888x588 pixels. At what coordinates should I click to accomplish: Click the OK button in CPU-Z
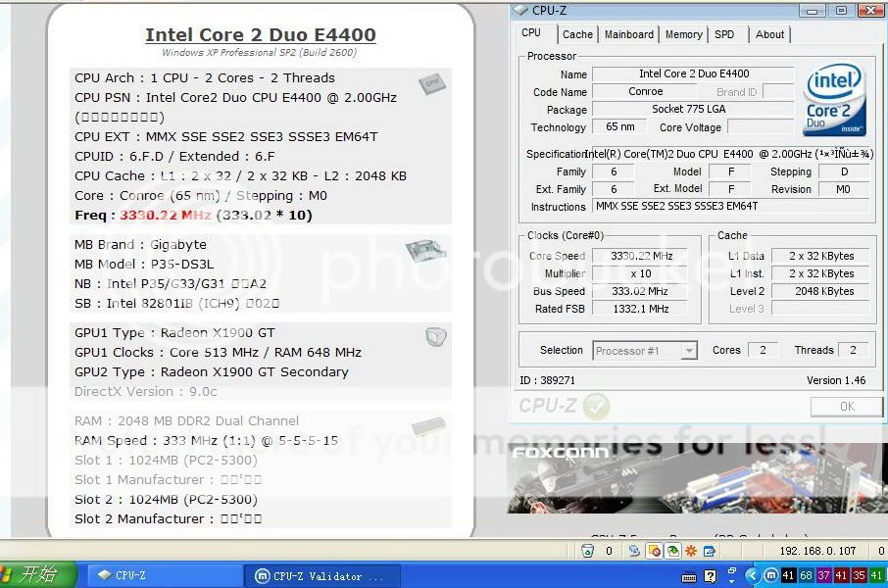coord(847,406)
